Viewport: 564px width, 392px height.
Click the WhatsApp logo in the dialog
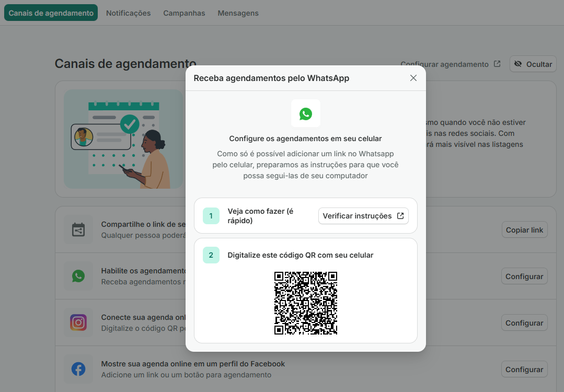pyautogui.click(x=306, y=114)
